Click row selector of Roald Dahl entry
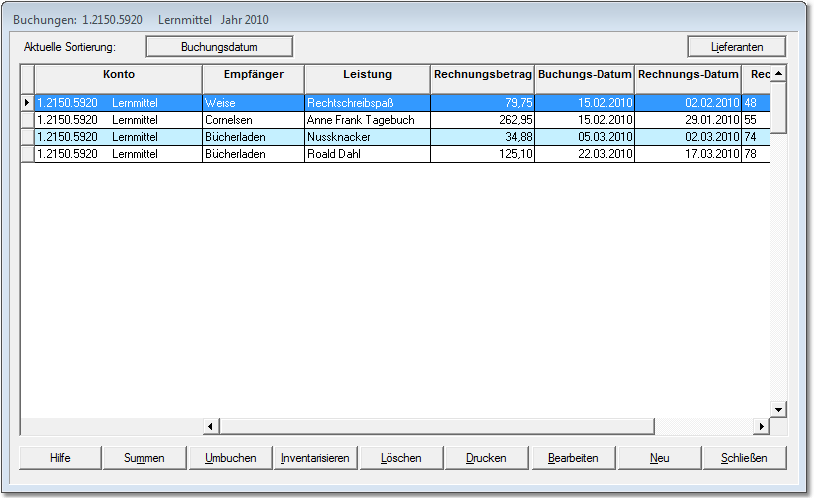 point(27,154)
